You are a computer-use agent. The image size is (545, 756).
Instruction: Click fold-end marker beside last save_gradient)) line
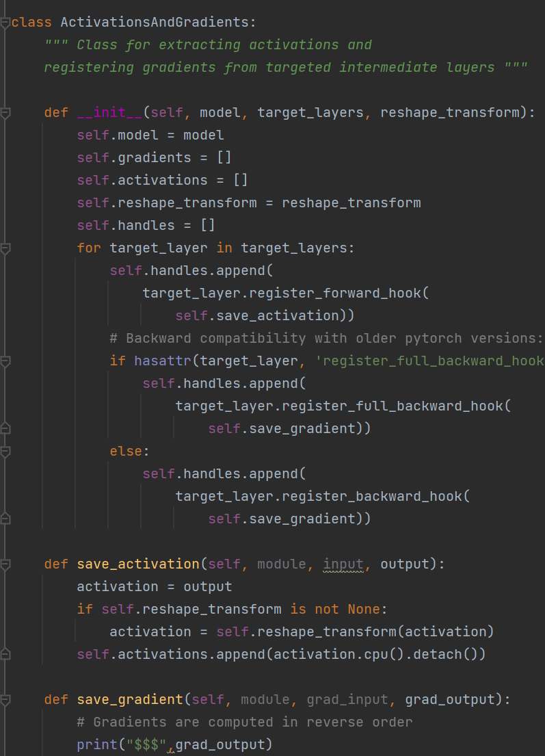tap(5, 519)
